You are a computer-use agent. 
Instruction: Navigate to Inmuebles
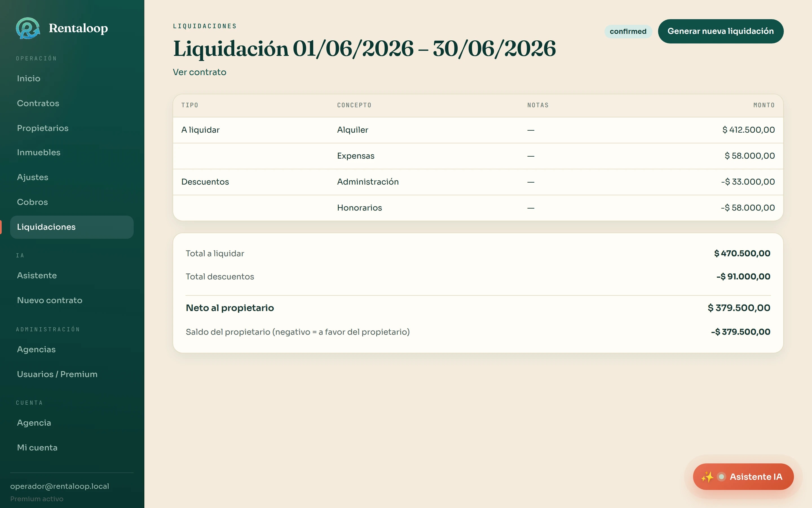72,152
